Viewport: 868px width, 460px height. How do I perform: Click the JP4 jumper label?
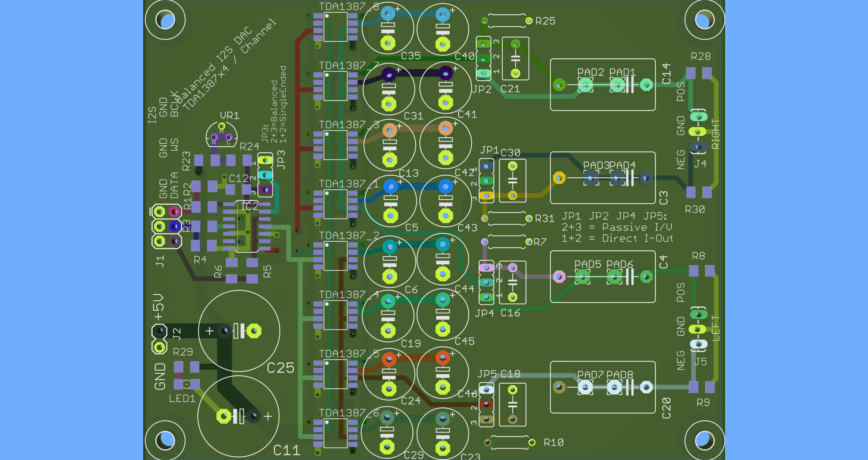click(x=485, y=313)
